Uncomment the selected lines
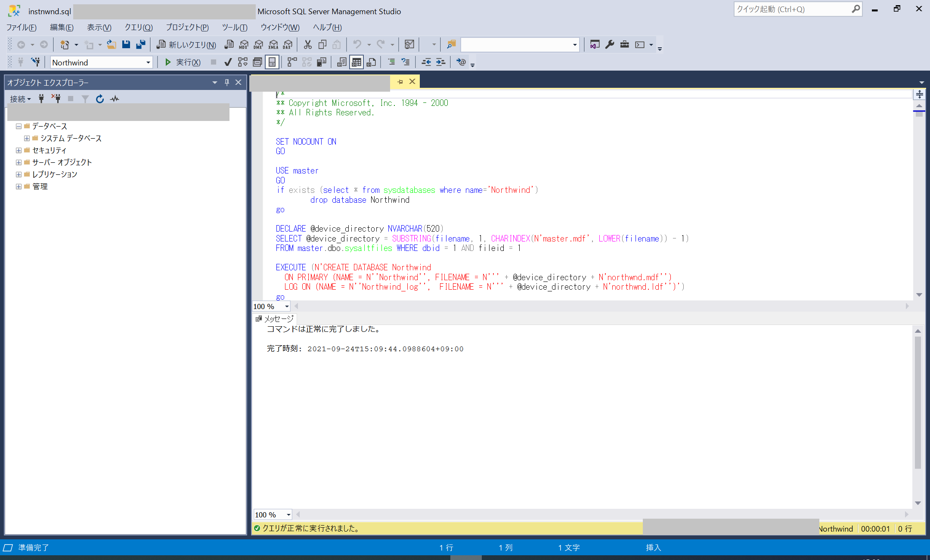Image resolution: width=930 pixels, height=560 pixels. 406,62
